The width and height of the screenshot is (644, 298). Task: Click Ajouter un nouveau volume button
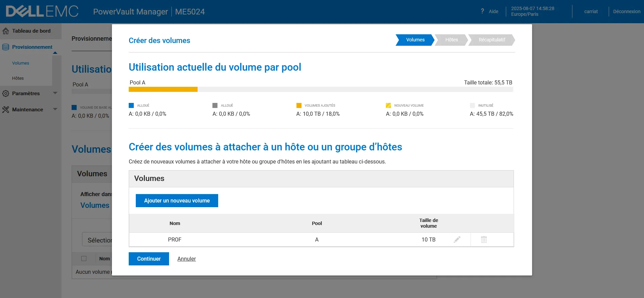tap(177, 200)
